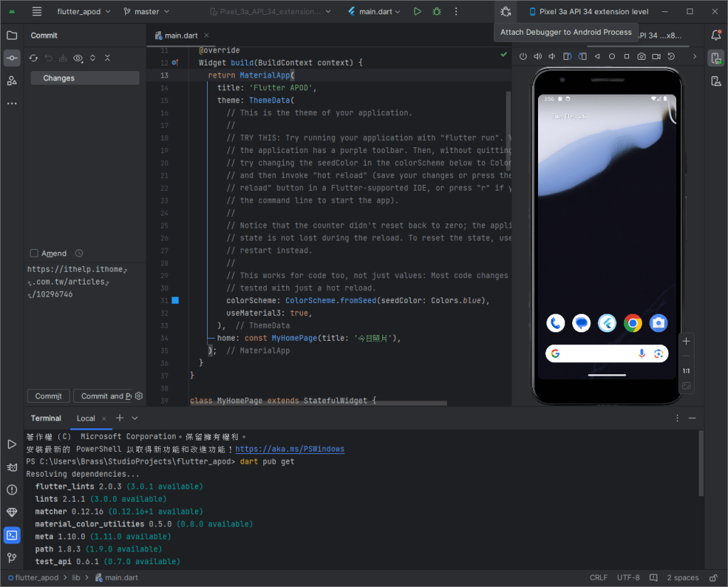Select the main.dart editor tab

(181, 36)
